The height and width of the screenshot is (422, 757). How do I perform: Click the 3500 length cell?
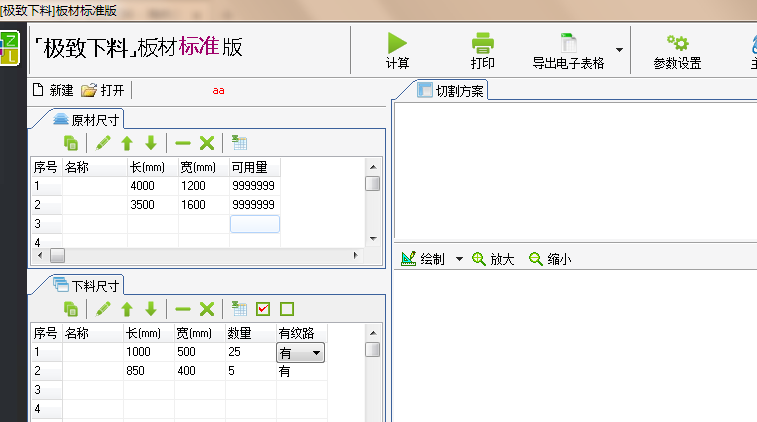pos(153,205)
